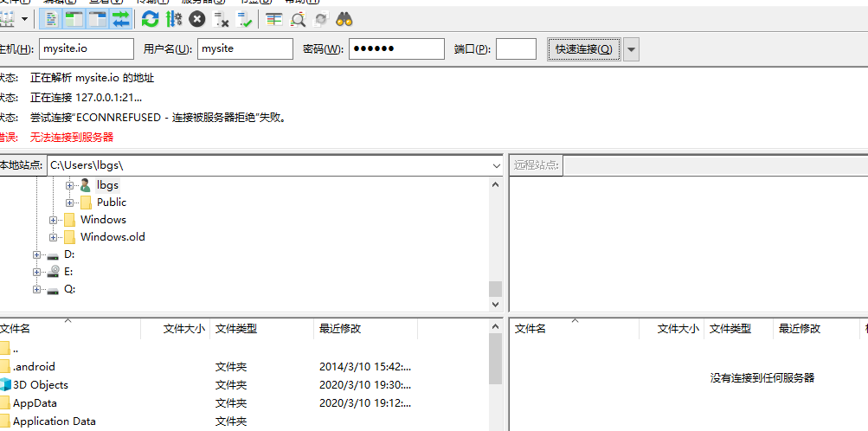Select the lbgs user folder in tree

click(x=108, y=185)
